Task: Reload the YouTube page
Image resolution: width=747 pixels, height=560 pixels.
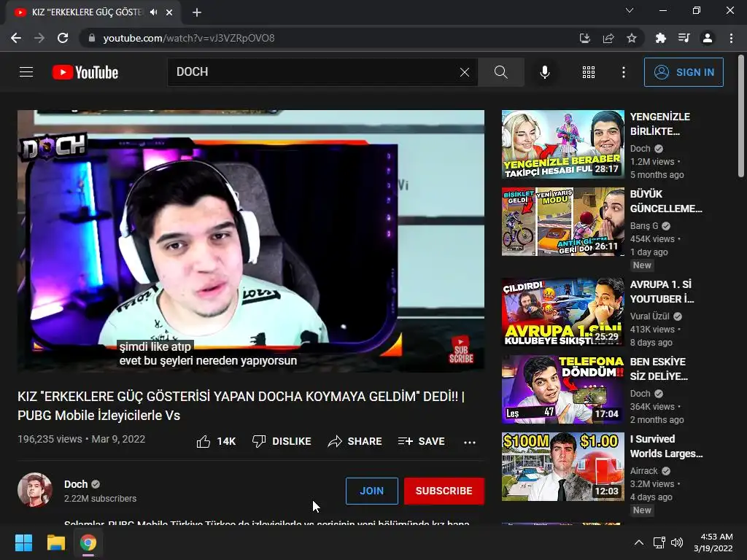Action: coord(63,38)
